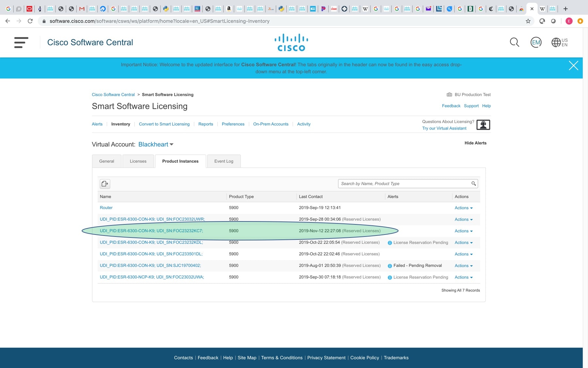Switch to the General tab
588x368 pixels.
coord(107,161)
